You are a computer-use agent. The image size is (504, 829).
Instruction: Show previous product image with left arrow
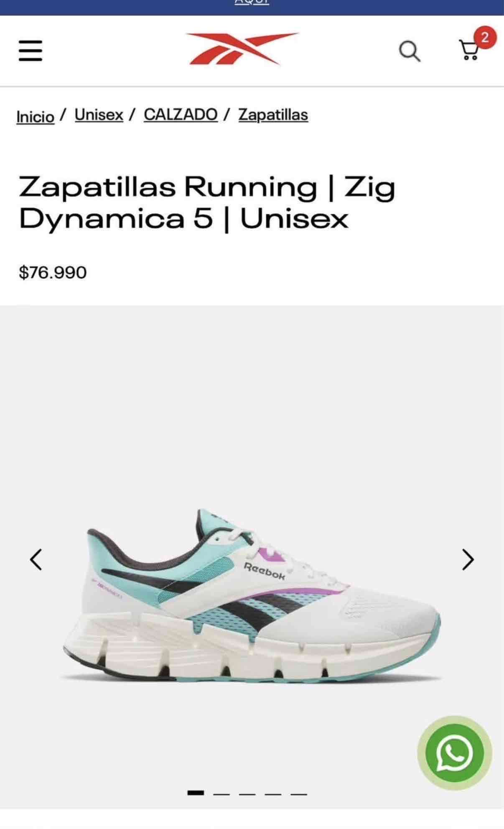36,559
